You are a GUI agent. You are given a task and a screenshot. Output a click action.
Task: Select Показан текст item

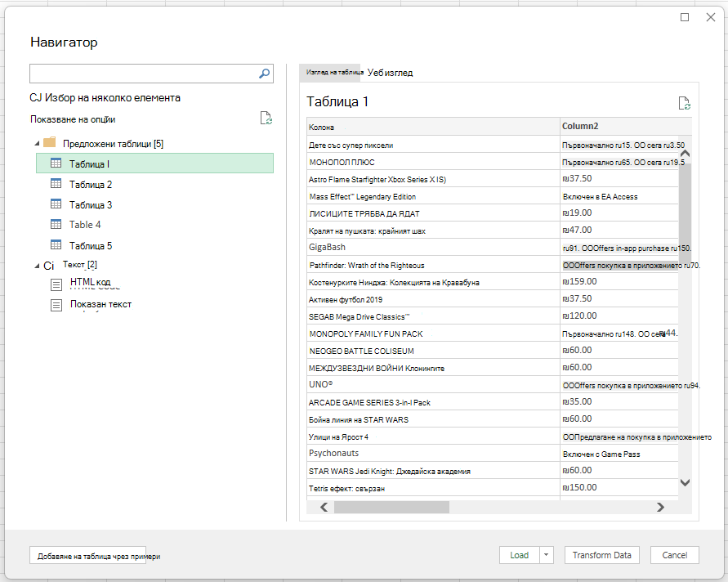[100, 304]
